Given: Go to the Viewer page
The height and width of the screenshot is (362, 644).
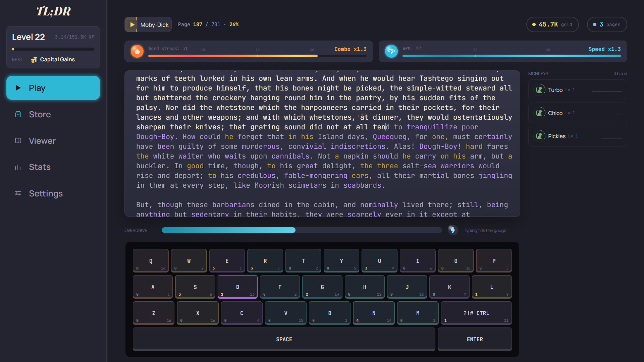Looking at the screenshot, I should point(53,141).
